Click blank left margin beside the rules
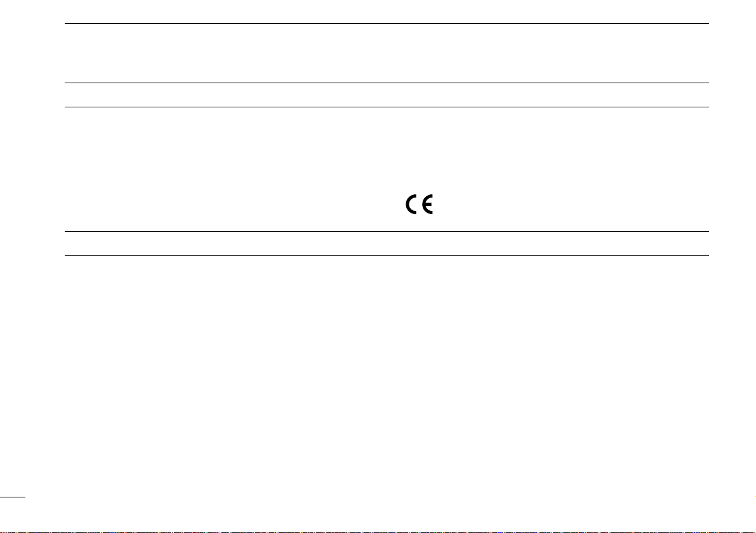Screen dimensions: 756x533 click(32, 140)
